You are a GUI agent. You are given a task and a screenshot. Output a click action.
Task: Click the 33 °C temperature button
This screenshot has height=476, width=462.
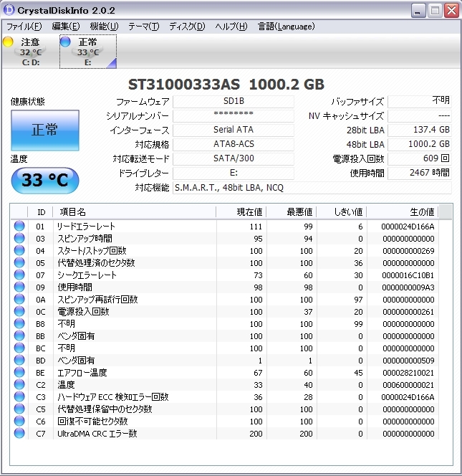[x=44, y=180]
